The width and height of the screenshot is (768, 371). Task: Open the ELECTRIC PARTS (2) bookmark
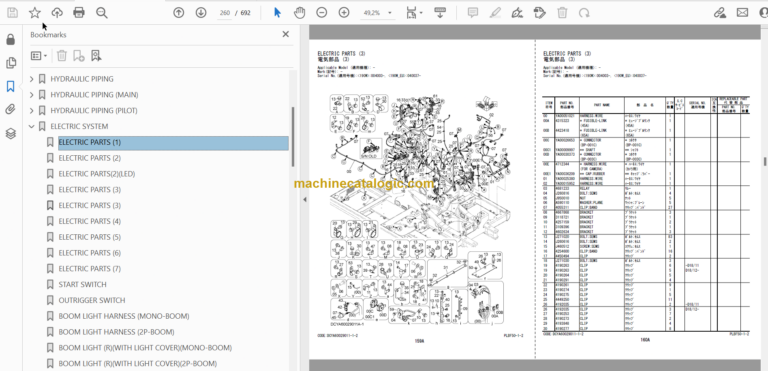click(x=90, y=158)
